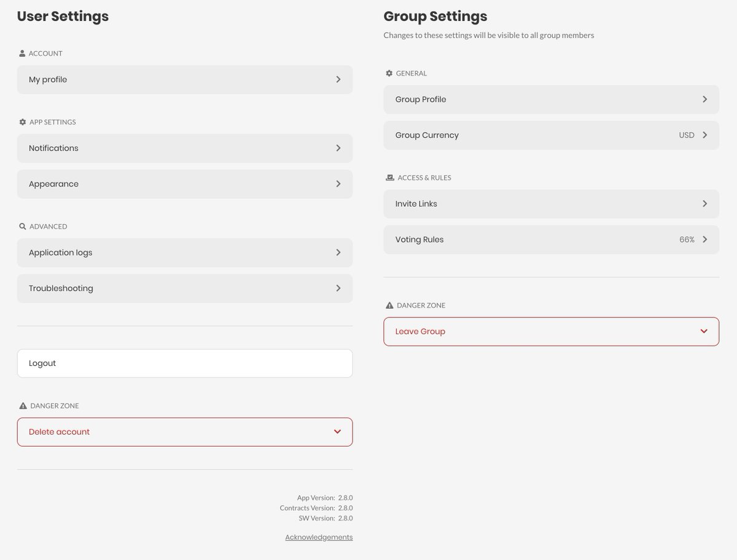Expand the Leave Group section

[552, 332]
